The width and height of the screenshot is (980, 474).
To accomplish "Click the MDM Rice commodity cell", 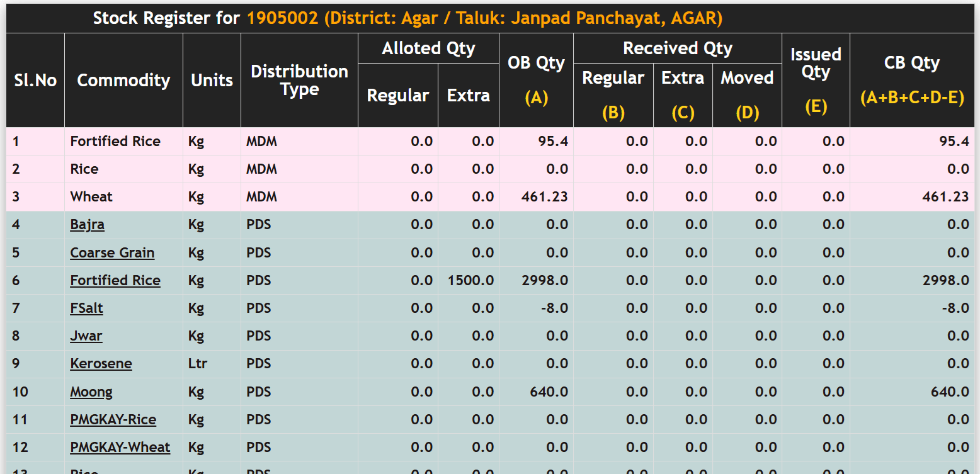I will click(x=123, y=169).
